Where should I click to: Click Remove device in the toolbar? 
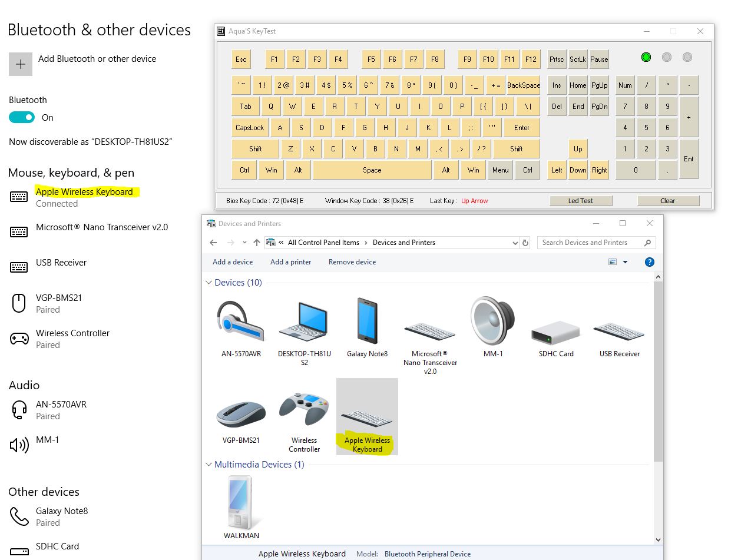[x=352, y=262]
